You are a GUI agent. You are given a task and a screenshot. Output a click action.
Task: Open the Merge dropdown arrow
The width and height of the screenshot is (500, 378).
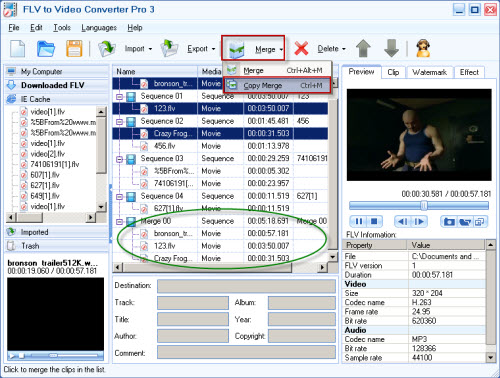[x=281, y=50]
